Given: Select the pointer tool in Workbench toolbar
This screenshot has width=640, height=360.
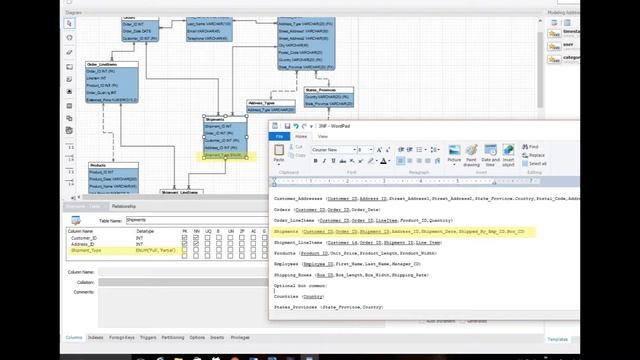Looking at the screenshot, I should point(69,24).
